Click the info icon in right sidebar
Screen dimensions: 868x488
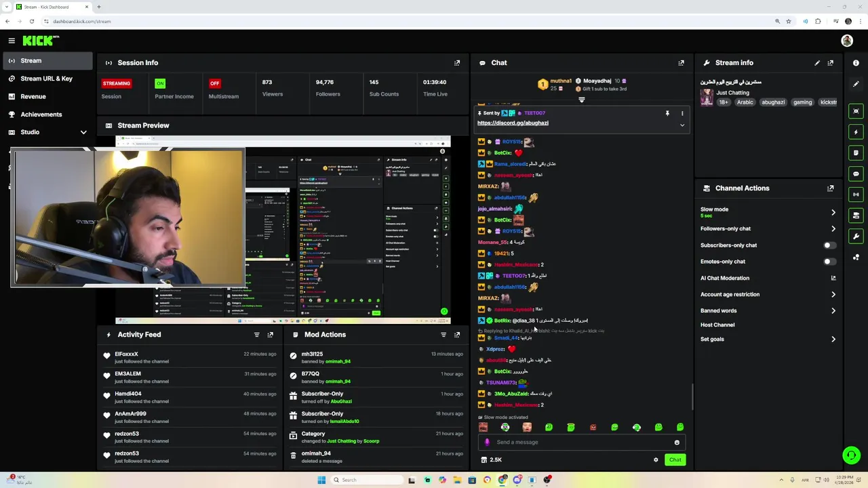[x=856, y=63]
